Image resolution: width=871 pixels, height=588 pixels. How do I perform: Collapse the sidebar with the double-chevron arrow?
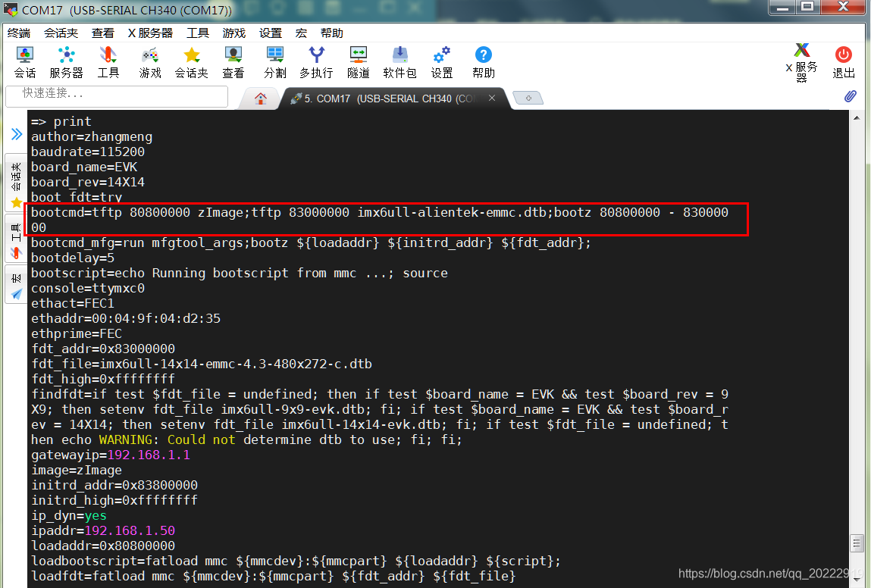tap(15, 134)
